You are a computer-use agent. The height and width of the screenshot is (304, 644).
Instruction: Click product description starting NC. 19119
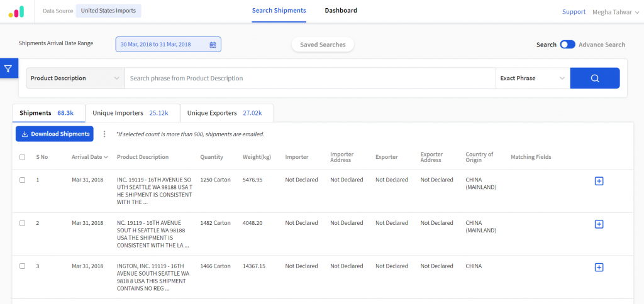coord(153,234)
